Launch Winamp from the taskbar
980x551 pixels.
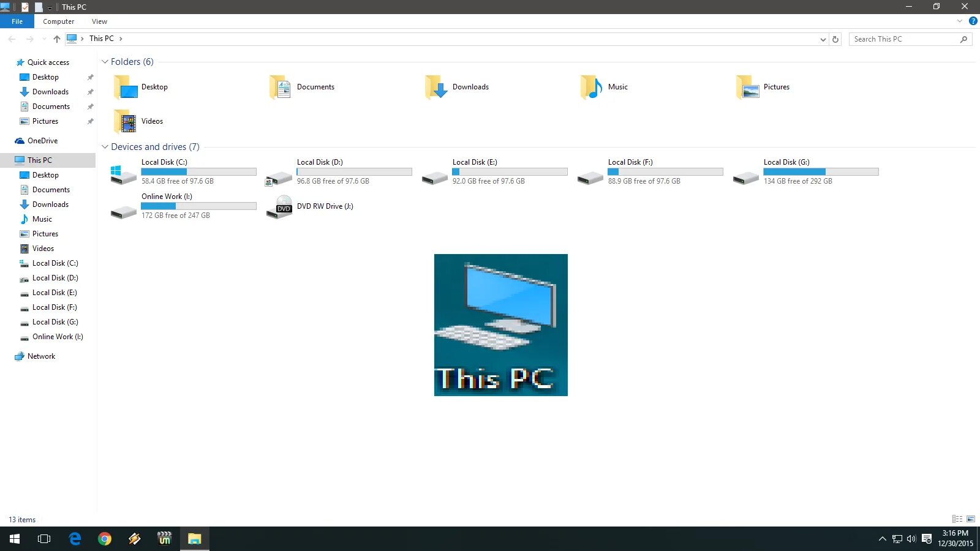134,539
